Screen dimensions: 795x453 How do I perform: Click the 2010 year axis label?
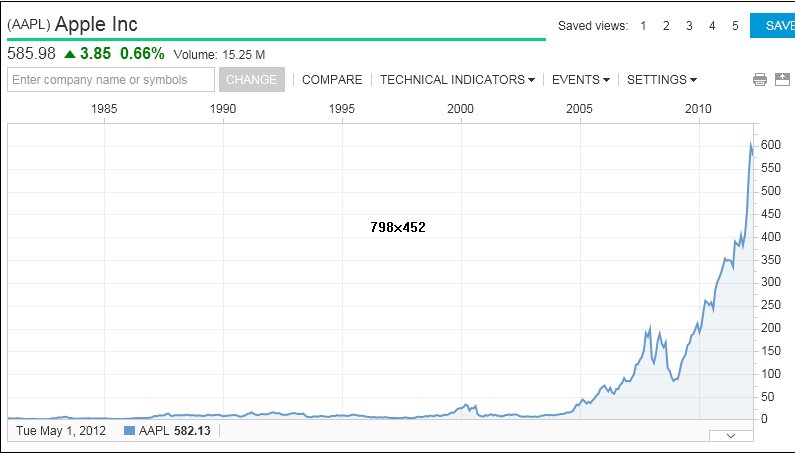pos(698,109)
